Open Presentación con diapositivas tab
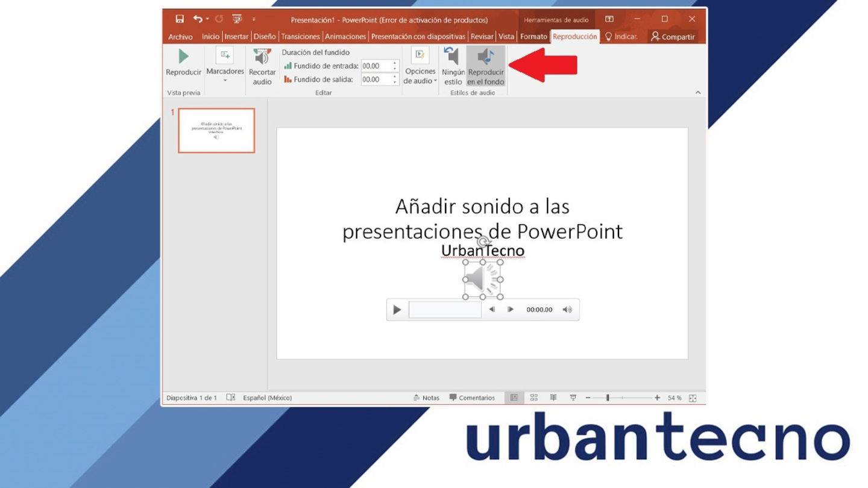 click(418, 37)
